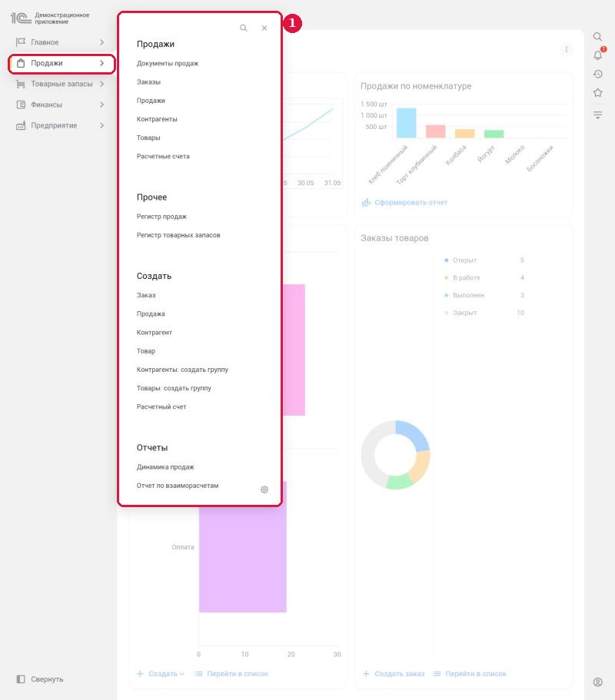Viewport: 615px width, 700px height.
Task: Open the gear settings in the submenu panel
Action: click(x=264, y=489)
